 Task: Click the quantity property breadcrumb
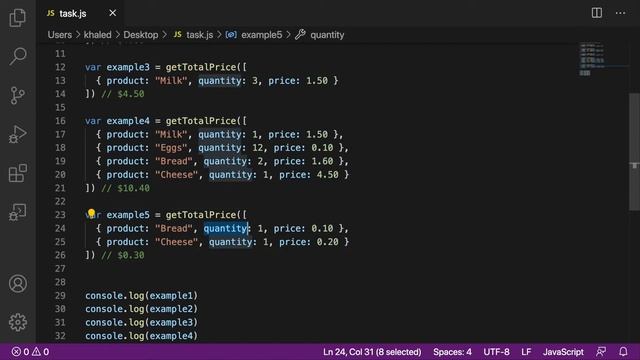320,35
